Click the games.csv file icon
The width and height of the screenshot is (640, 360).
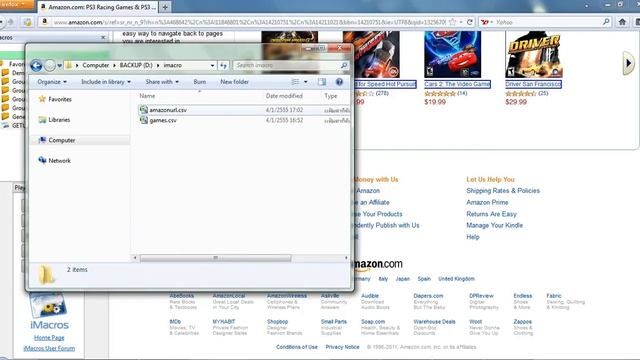tap(144, 120)
